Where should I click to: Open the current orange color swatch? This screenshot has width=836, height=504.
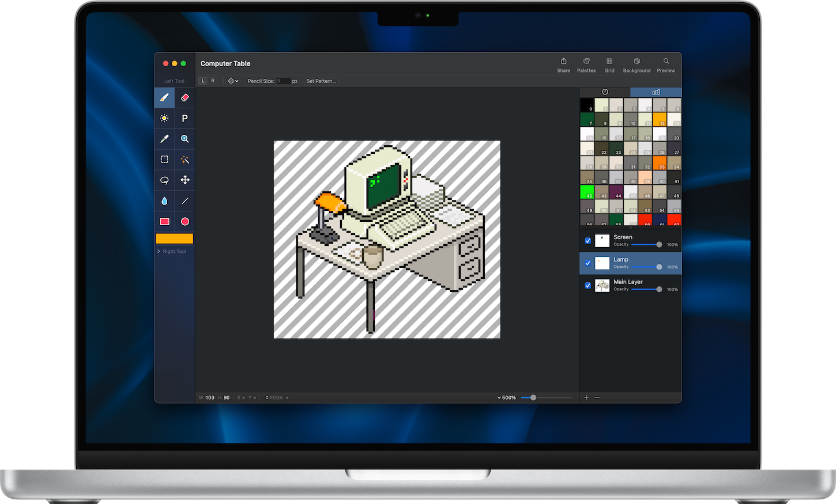coord(174,238)
